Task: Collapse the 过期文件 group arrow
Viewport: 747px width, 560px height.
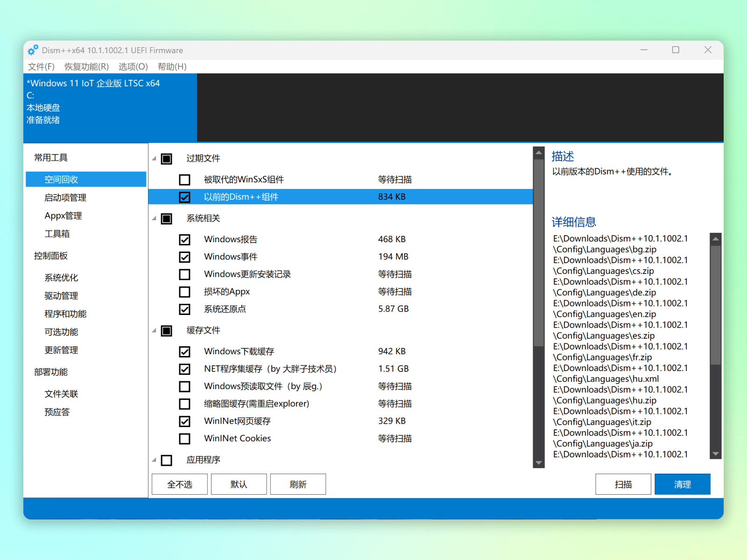Action: click(x=154, y=159)
